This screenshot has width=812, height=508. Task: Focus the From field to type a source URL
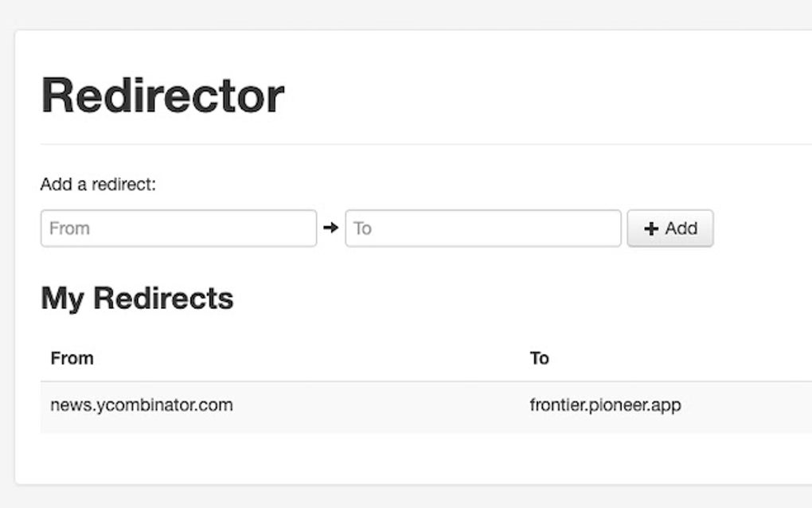[x=178, y=229]
